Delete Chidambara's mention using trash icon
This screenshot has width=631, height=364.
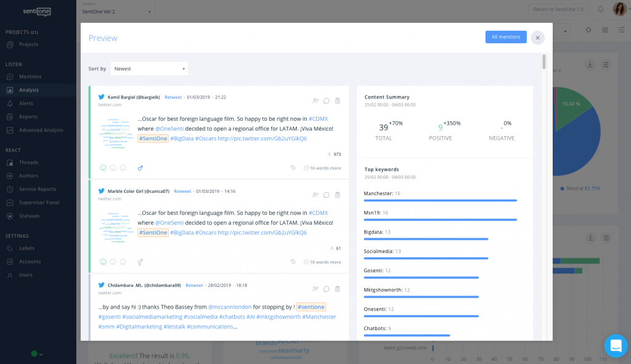click(337, 289)
